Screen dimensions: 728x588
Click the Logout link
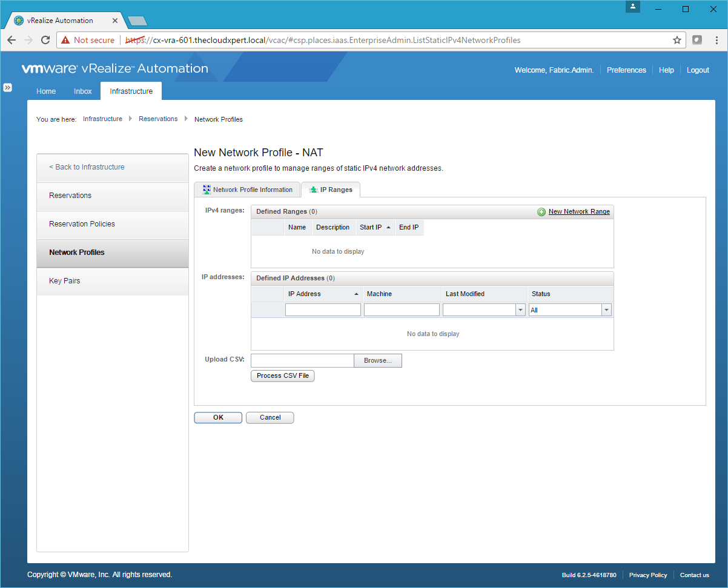(x=698, y=70)
